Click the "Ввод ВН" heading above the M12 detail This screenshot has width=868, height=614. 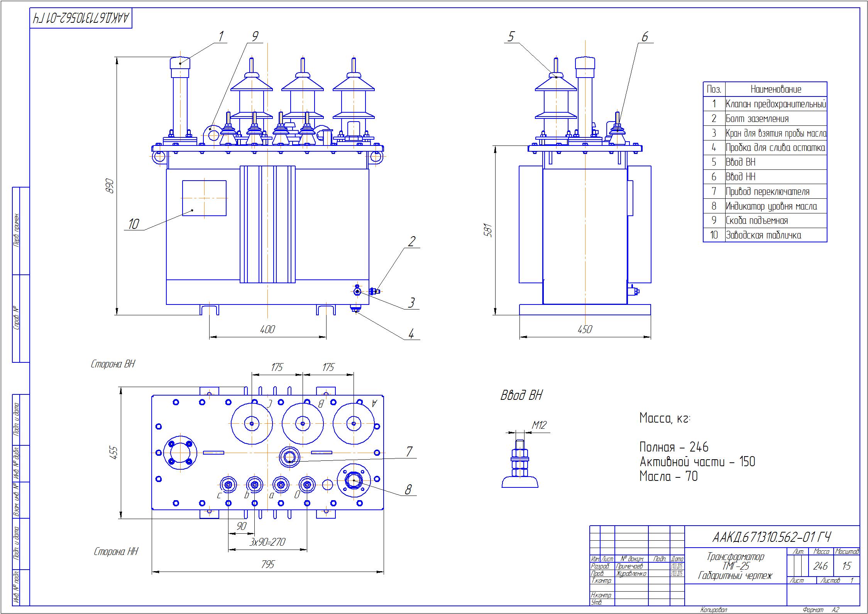(521, 396)
